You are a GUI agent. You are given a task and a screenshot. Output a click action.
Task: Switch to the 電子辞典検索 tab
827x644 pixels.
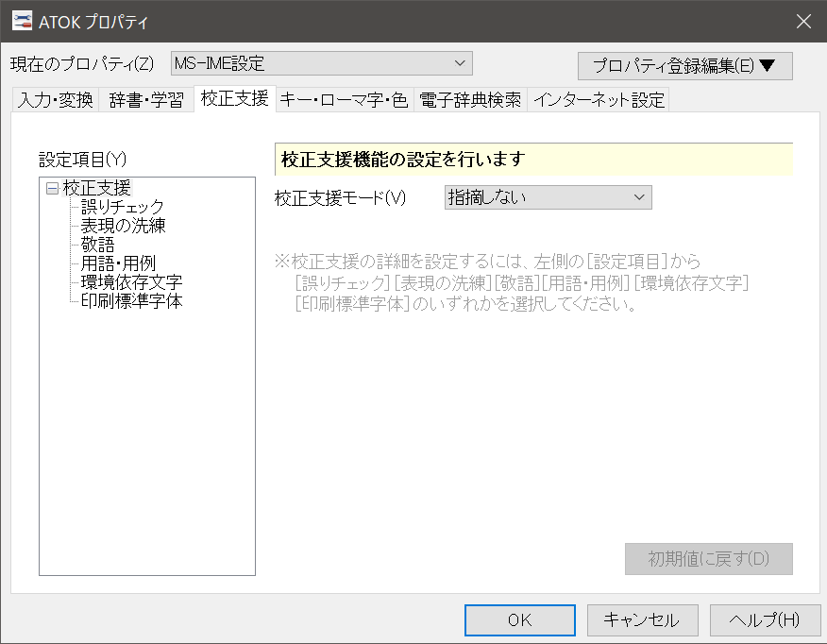(x=470, y=100)
